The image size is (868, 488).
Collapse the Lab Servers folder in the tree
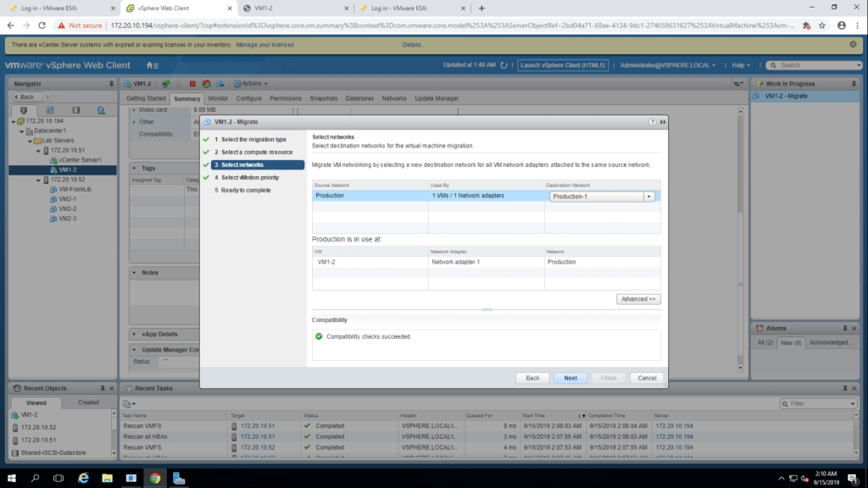29,141
